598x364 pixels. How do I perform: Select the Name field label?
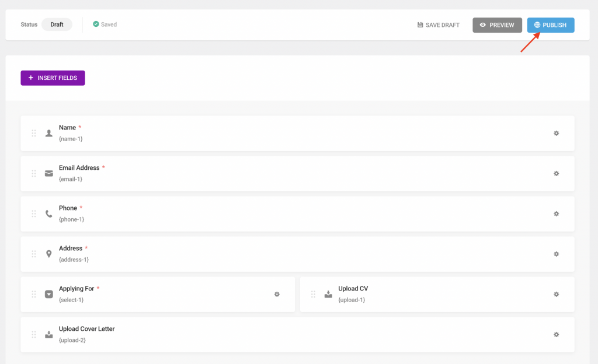coord(68,128)
